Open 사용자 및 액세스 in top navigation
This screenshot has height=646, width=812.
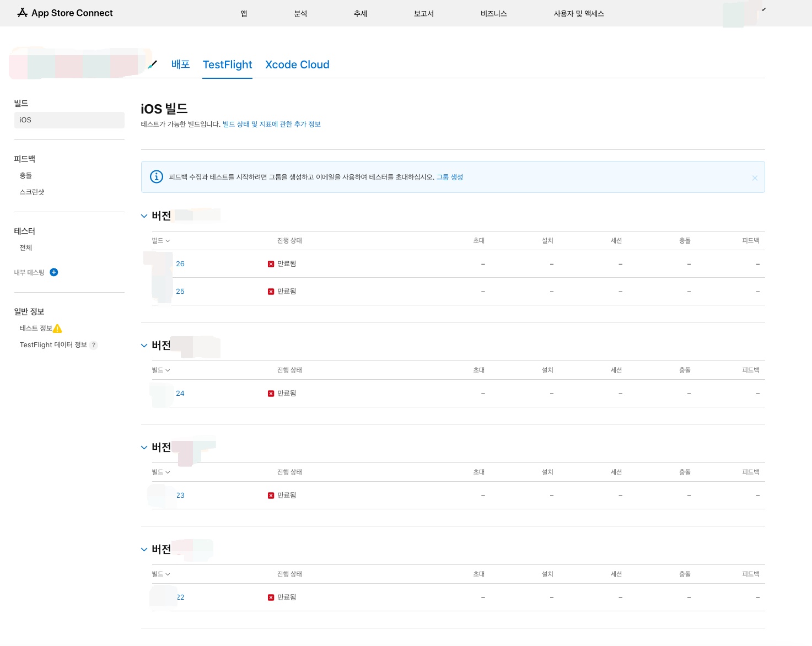pos(579,13)
